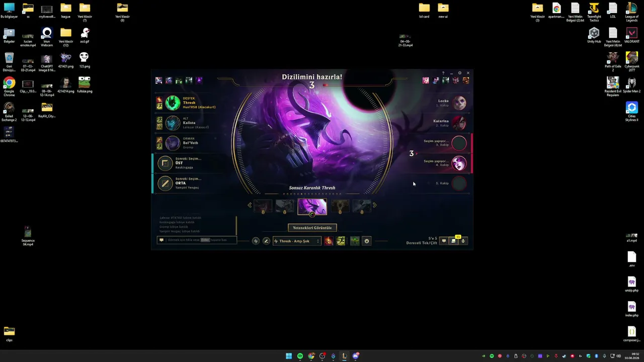
Task: Select the highlighted Sonsuz Karanlık Thresh skin thumbnail
Action: [312, 207]
